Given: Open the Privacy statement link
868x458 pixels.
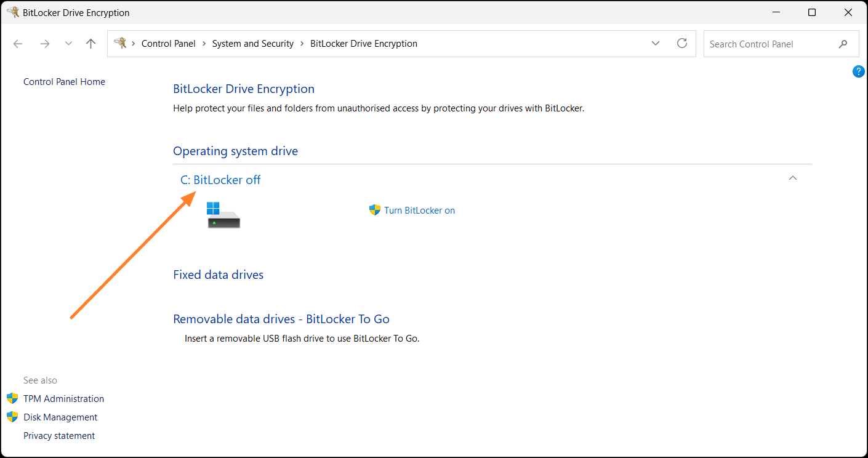Looking at the screenshot, I should 59,436.
